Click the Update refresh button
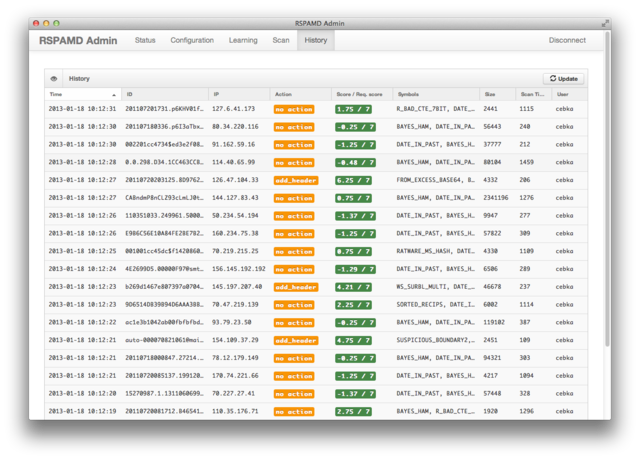640x460 pixels. [x=563, y=79]
